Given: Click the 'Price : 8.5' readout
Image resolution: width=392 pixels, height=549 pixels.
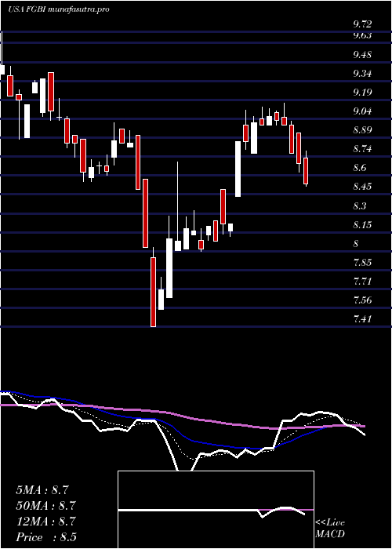Looking at the screenshot, I should (x=46, y=537).
